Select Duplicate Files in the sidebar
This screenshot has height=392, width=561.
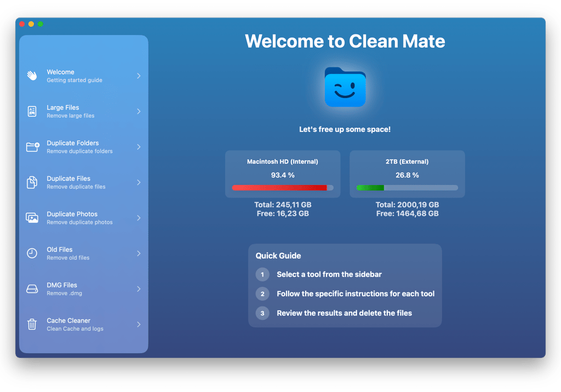pyautogui.click(x=84, y=182)
